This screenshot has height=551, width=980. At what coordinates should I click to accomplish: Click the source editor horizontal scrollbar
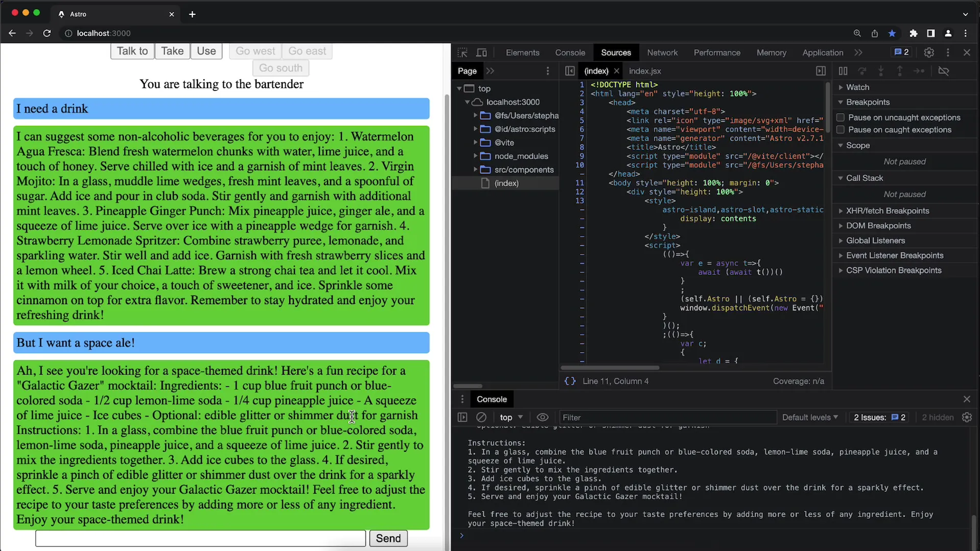[610, 368]
